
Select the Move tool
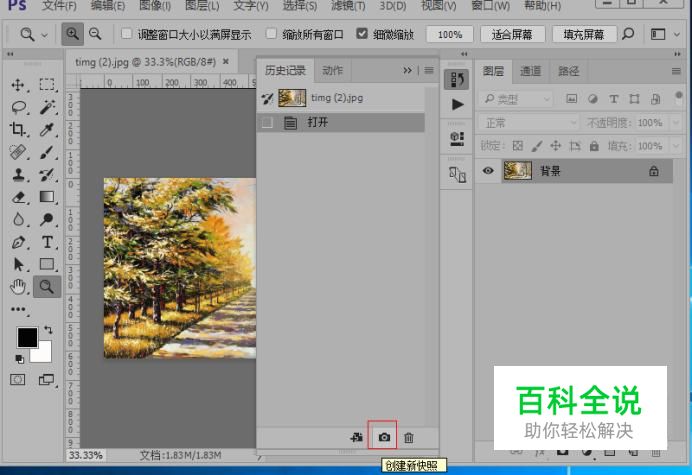[x=18, y=84]
